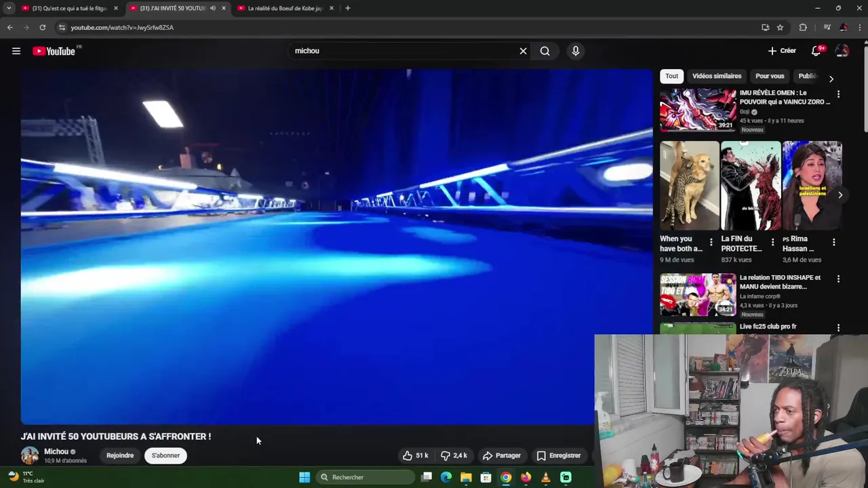Open the Michou channel name link
This screenshot has width=868, height=488.
click(56, 451)
